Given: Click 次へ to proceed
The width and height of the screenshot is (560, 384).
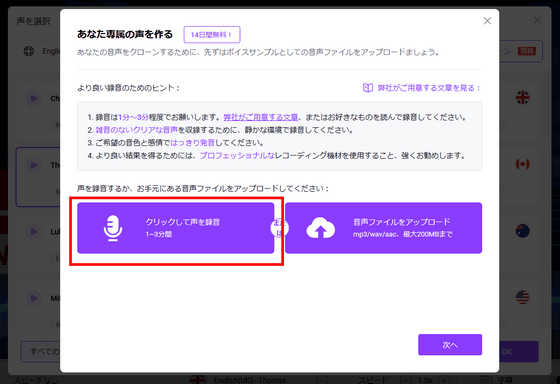Looking at the screenshot, I should [x=450, y=345].
